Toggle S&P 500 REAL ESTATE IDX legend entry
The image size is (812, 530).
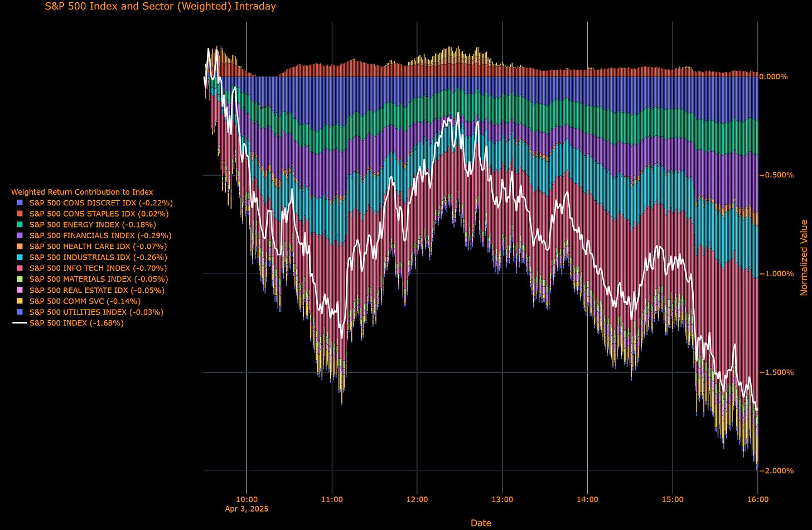(x=90, y=290)
